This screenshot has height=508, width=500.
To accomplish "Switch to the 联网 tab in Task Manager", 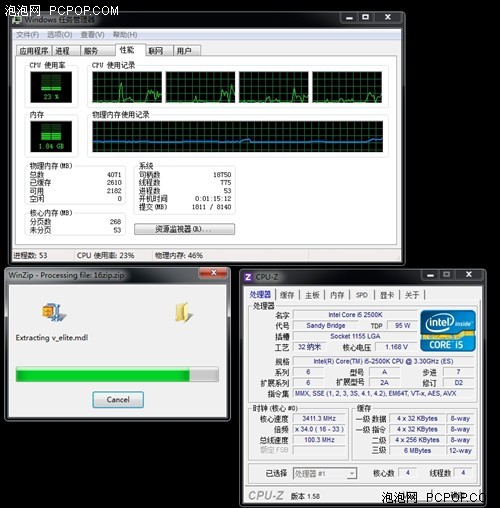I will pos(159,51).
